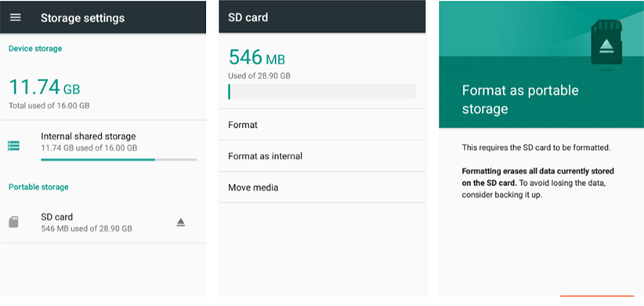This screenshot has height=306, width=644.
Task: Click the Portable storage section header
Action: 38,187
